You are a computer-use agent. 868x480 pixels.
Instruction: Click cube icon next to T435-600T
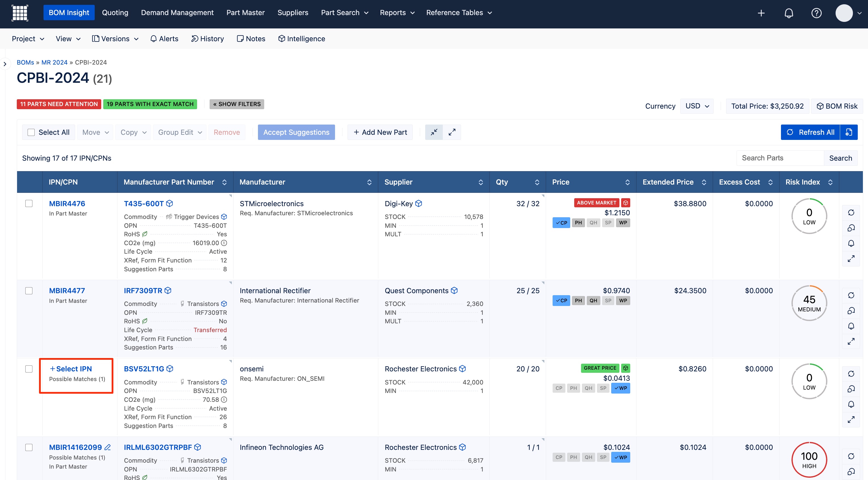170,203
